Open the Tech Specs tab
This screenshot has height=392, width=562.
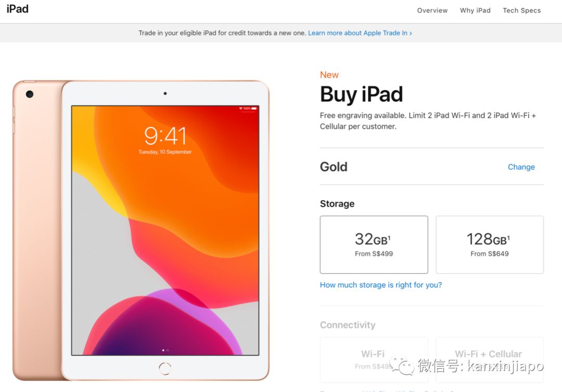click(521, 10)
